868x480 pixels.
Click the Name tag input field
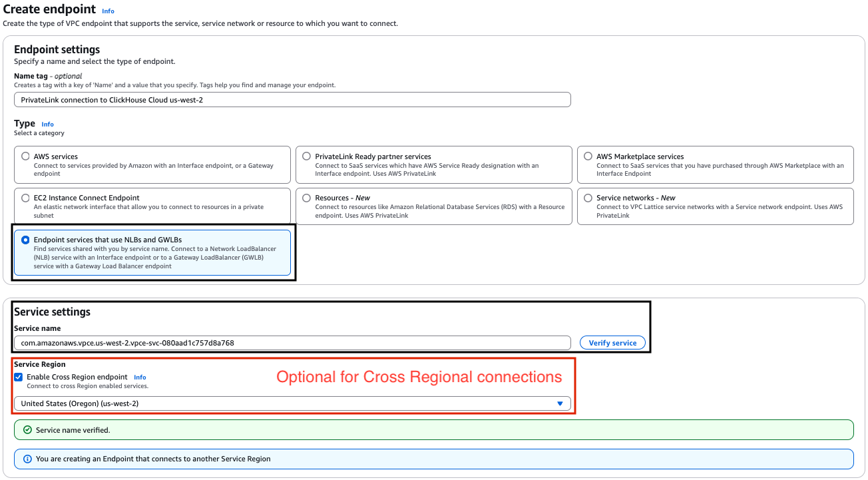(293, 99)
